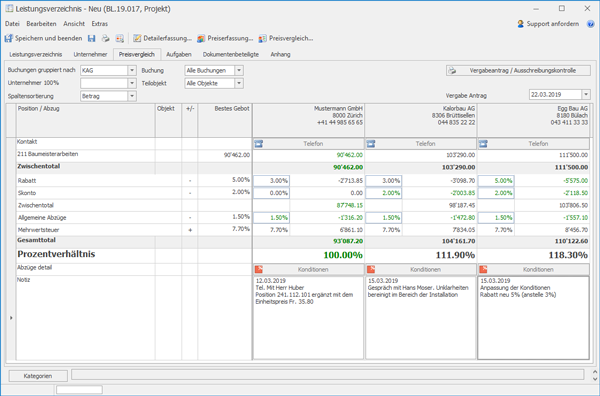Click the Position / Abzug column header
600x396 pixels.
pos(85,120)
